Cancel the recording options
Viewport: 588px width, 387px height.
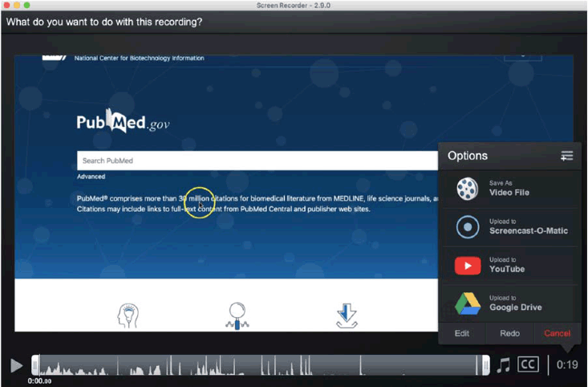click(558, 333)
